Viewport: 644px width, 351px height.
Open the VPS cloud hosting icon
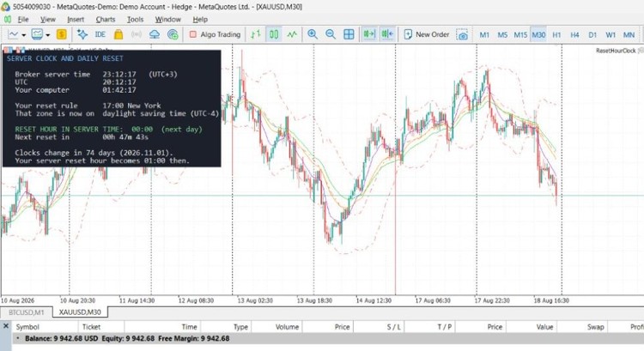(155, 34)
